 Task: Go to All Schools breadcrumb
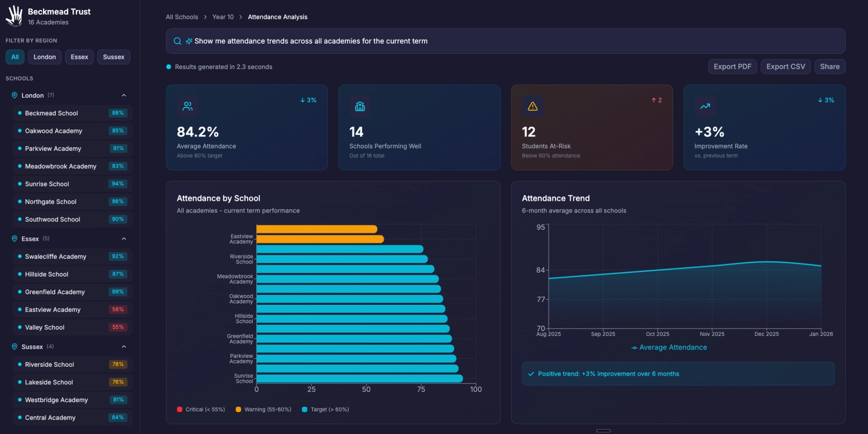coord(182,17)
